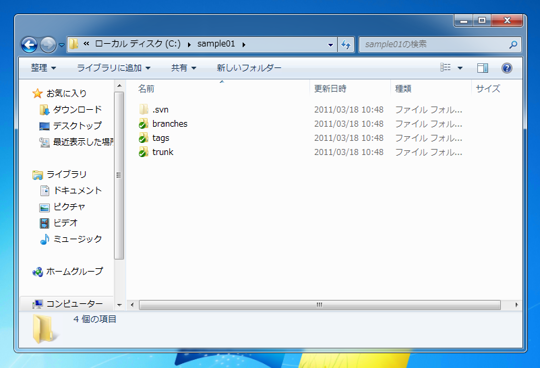Click the magnifier search icon
This screenshot has height=368, width=540.
pyautogui.click(x=513, y=45)
